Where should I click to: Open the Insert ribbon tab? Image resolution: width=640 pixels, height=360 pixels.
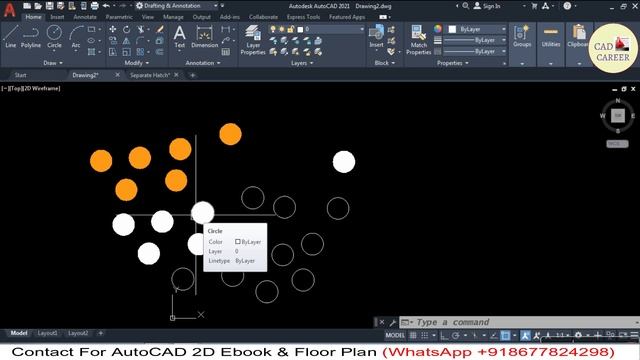(57, 17)
